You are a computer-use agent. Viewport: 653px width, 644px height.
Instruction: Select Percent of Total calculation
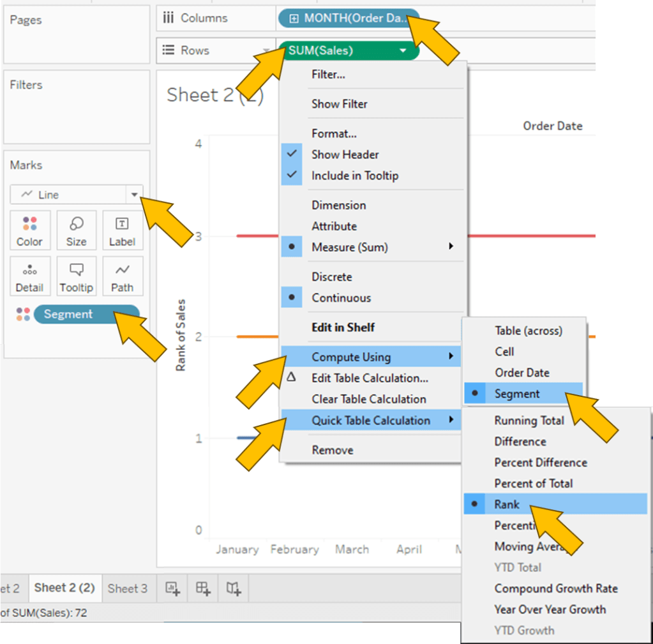(x=533, y=483)
